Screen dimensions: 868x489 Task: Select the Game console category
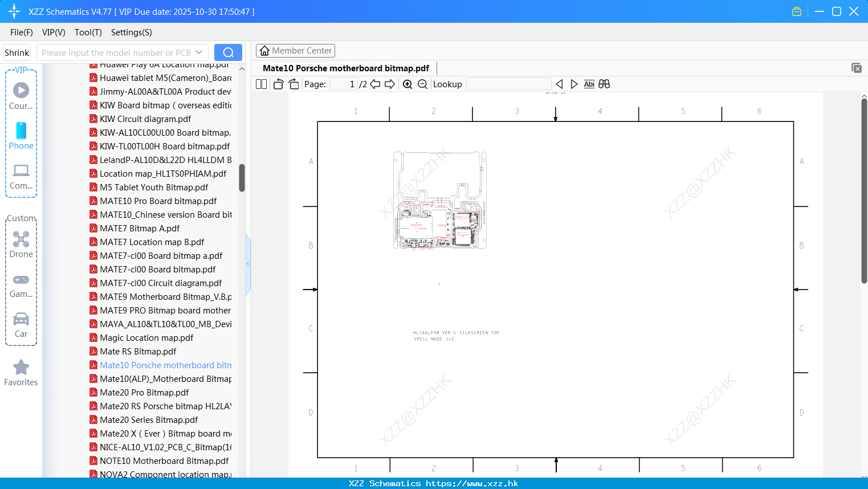point(21,286)
